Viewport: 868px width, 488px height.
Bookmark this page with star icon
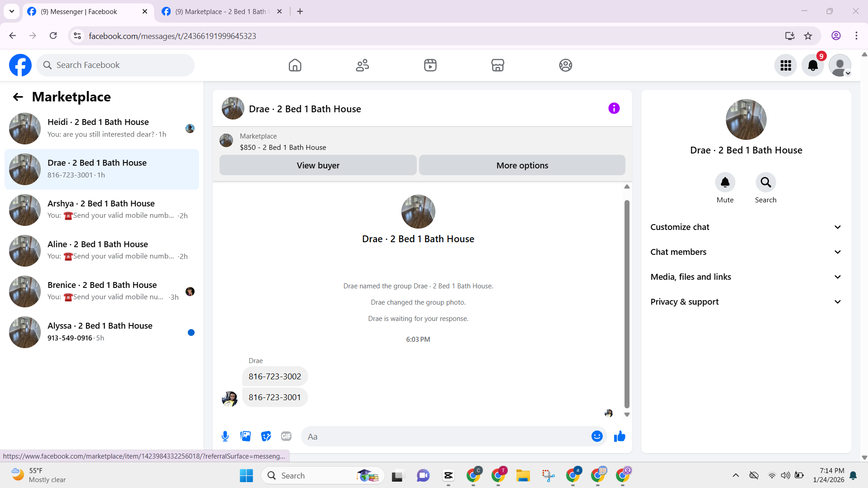[x=808, y=36]
